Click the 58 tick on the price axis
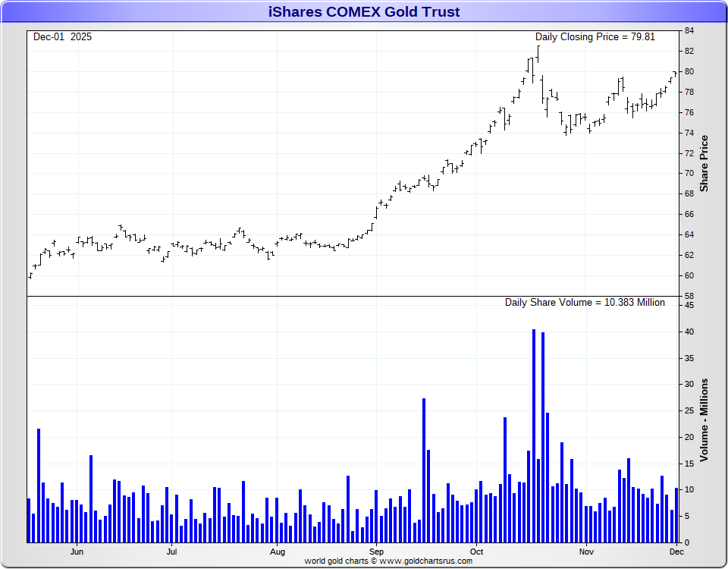 pyautogui.click(x=689, y=296)
